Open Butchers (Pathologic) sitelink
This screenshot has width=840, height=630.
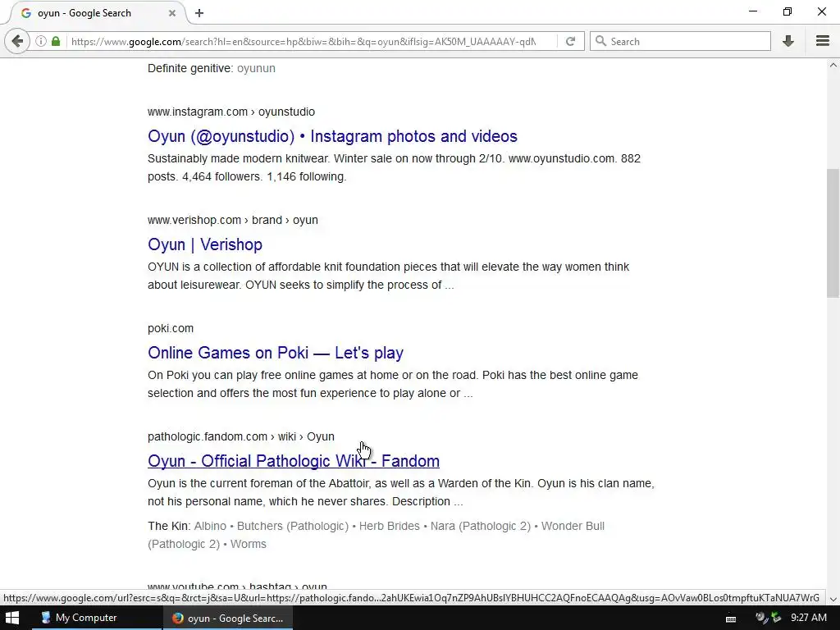pos(293,526)
